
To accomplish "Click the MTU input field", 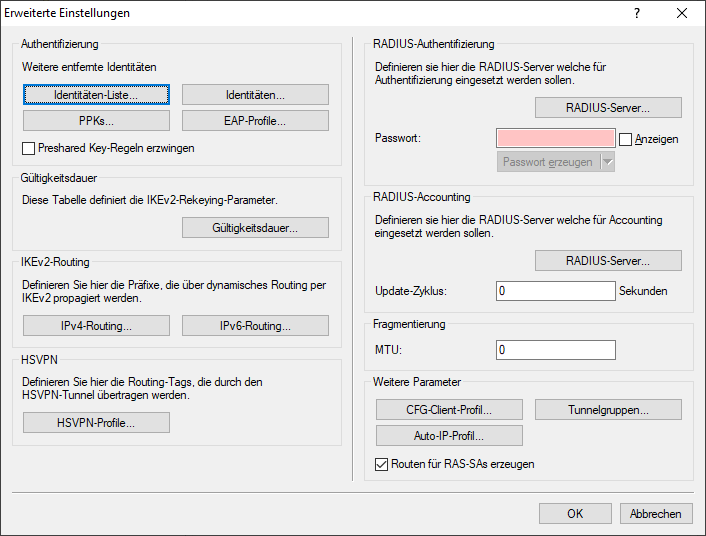I will 555,350.
